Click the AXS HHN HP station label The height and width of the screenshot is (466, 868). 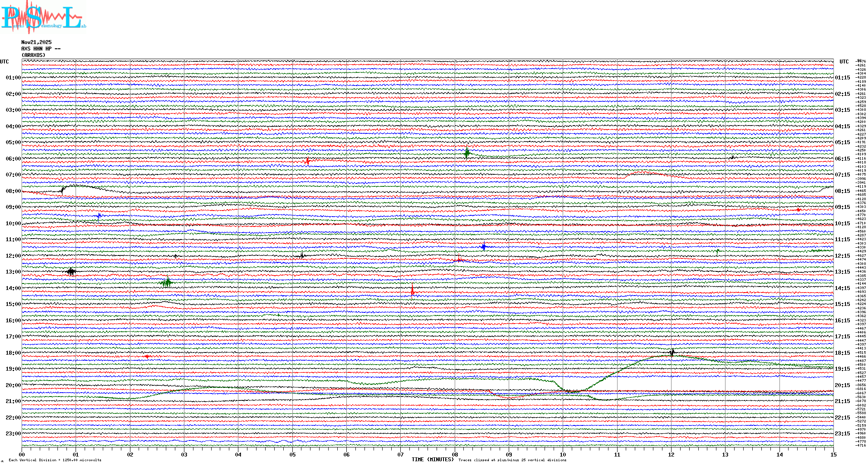pos(41,49)
